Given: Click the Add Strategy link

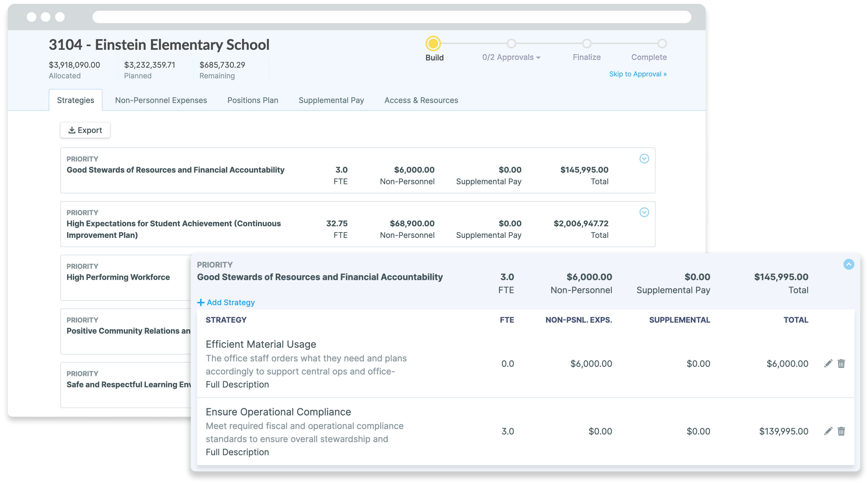Looking at the screenshot, I should click(x=226, y=302).
